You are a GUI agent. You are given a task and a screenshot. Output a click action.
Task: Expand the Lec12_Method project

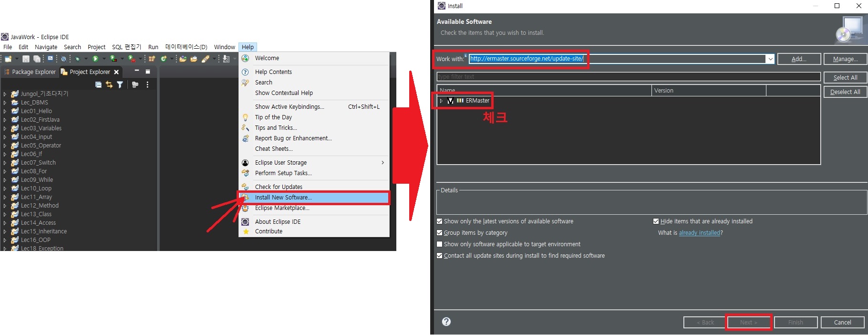tap(5, 206)
